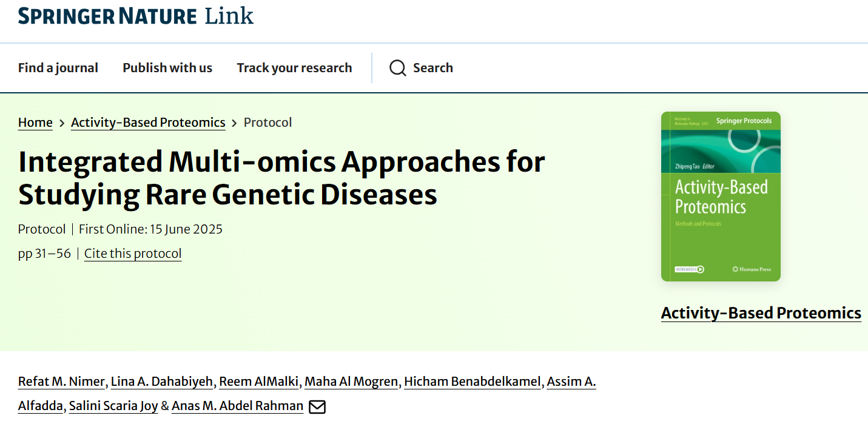View author Hicham Benabdelkamel
The width and height of the screenshot is (868, 424).
472,382
